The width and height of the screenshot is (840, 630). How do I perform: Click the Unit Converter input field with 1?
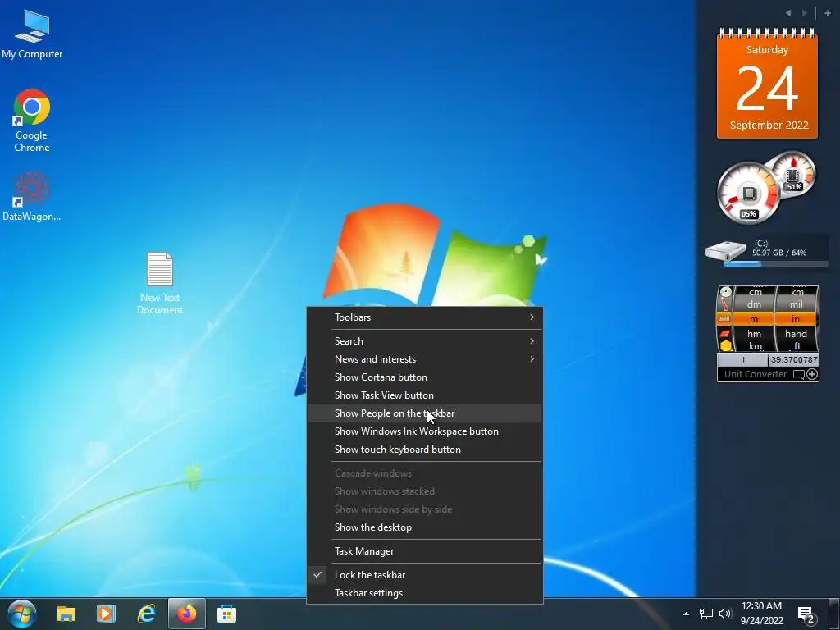742,359
